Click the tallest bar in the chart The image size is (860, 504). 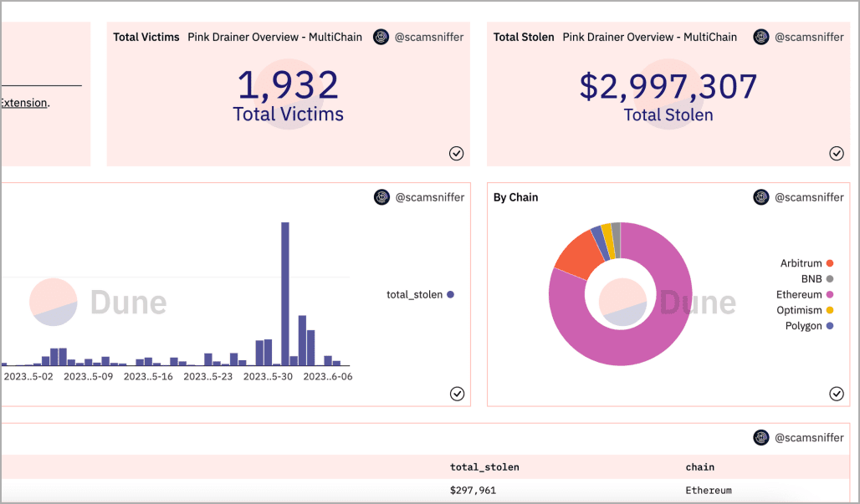point(285,293)
